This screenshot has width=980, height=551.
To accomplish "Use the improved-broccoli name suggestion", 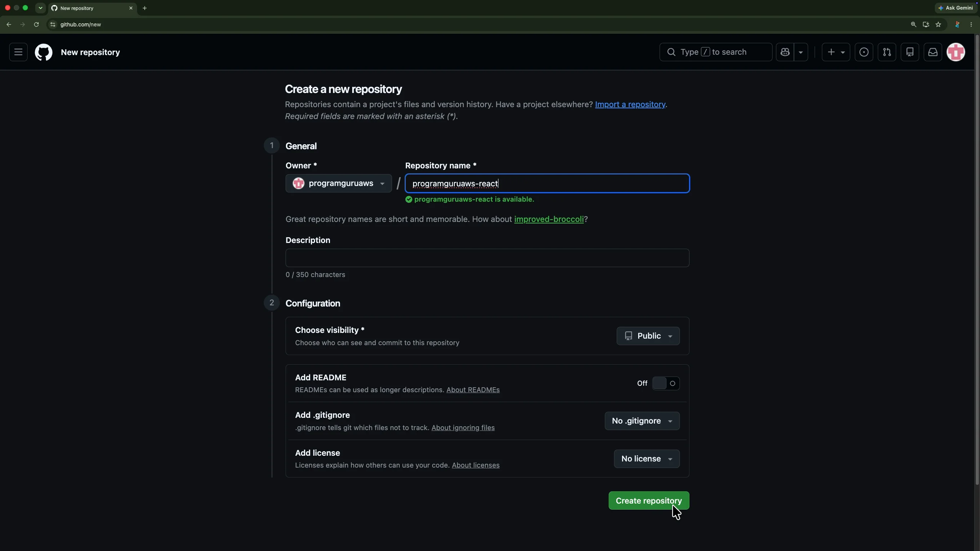I will (x=549, y=219).
